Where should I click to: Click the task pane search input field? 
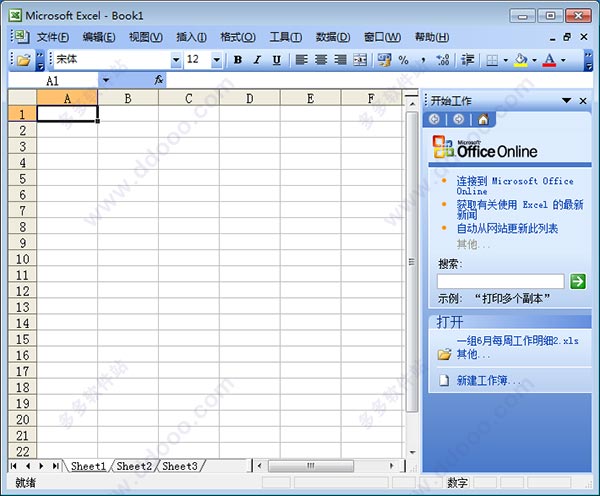(501, 281)
